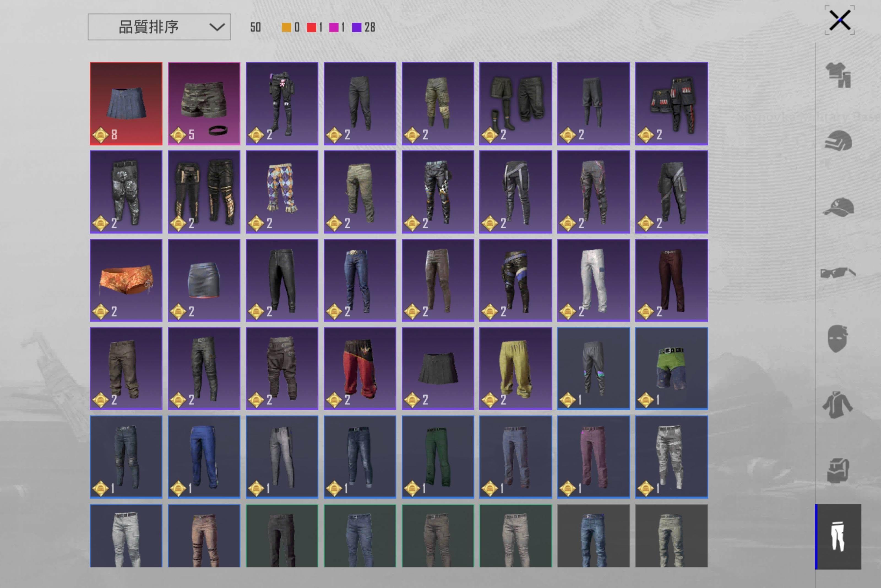
Task: Open the baseball cap category
Action: [x=838, y=207]
